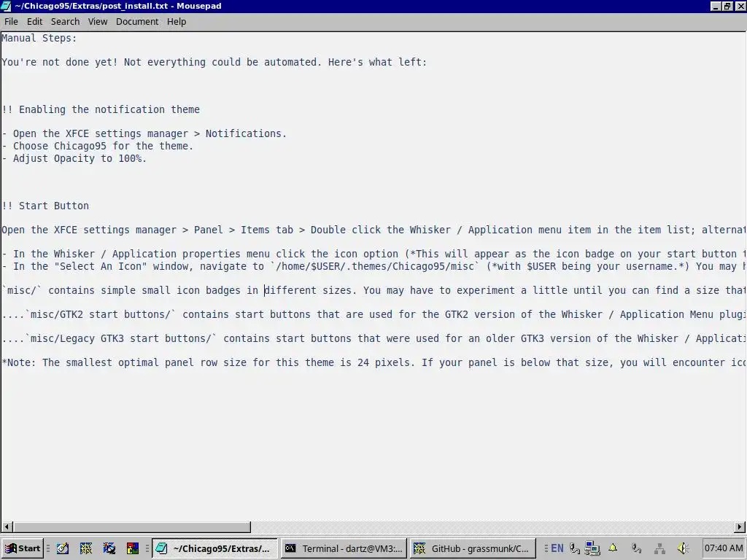The height and width of the screenshot is (560, 747).
Task: Open the Document menu
Action: coord(137,21)
